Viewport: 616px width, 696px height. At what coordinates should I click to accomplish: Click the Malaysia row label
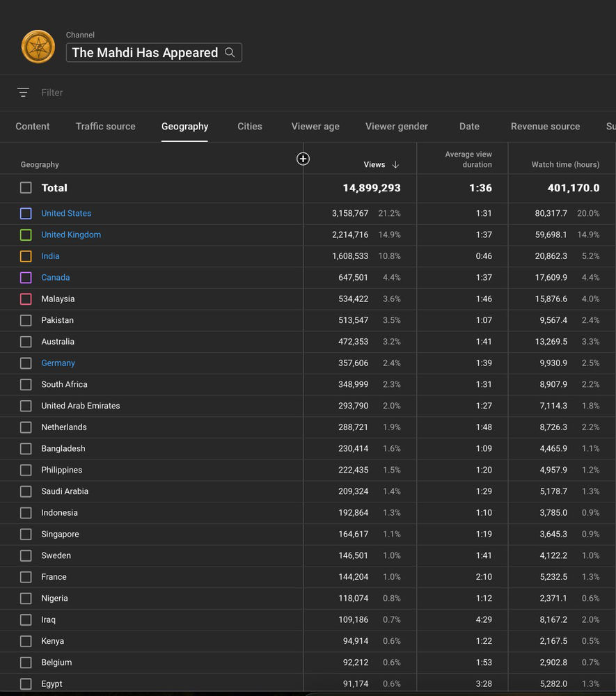[x=58, y=299]
